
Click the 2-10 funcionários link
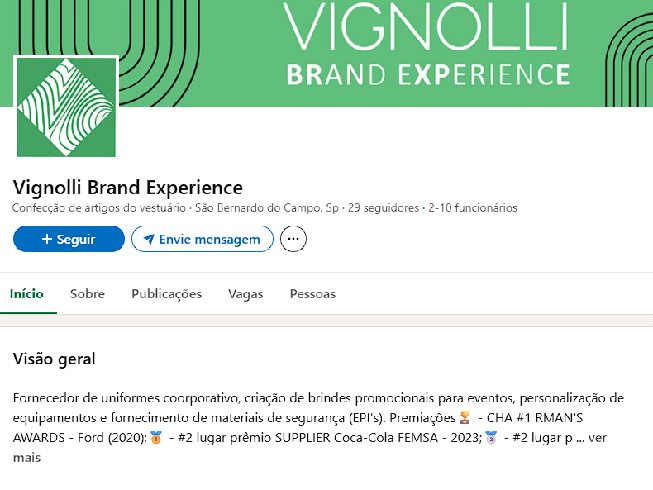pyautogui.click(x=472, y=209)
